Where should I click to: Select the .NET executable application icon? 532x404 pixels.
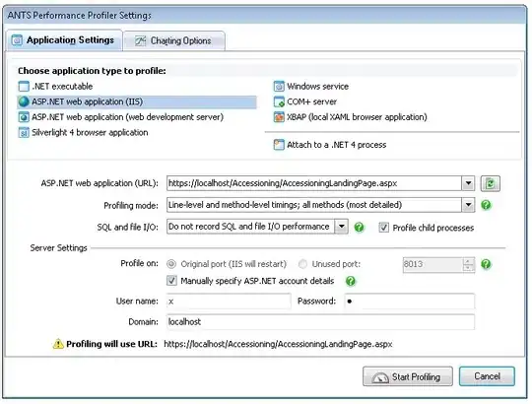pos(24,86)
